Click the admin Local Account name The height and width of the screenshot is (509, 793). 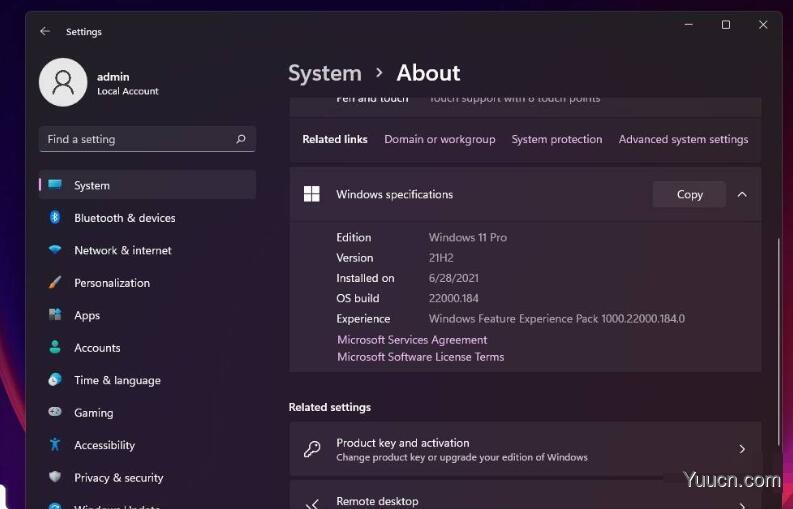127,83
